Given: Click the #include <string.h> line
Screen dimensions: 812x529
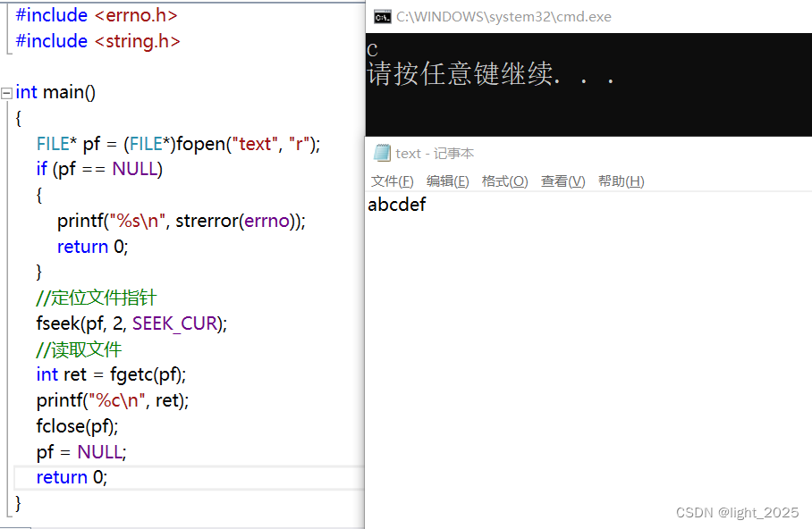Looking at the screenshot, I should [x=97, y=41].
